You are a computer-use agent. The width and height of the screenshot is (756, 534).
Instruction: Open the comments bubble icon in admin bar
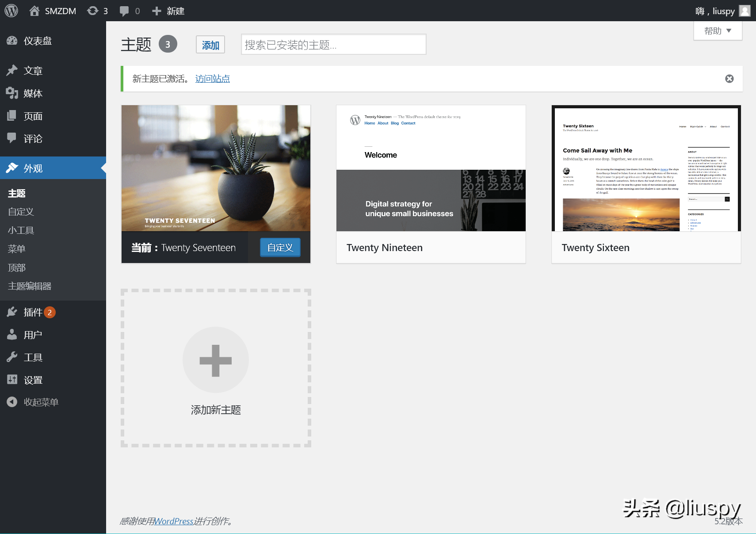(125, 11)
